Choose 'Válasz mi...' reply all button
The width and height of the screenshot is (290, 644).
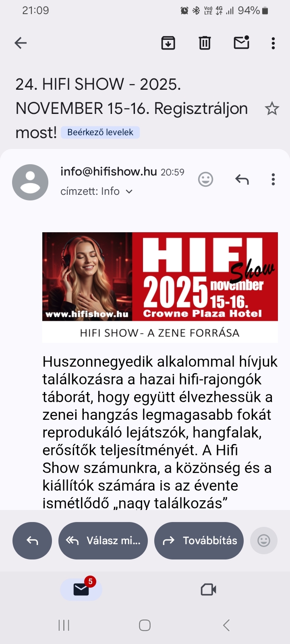pyautogui.click(x=103, y=541)
